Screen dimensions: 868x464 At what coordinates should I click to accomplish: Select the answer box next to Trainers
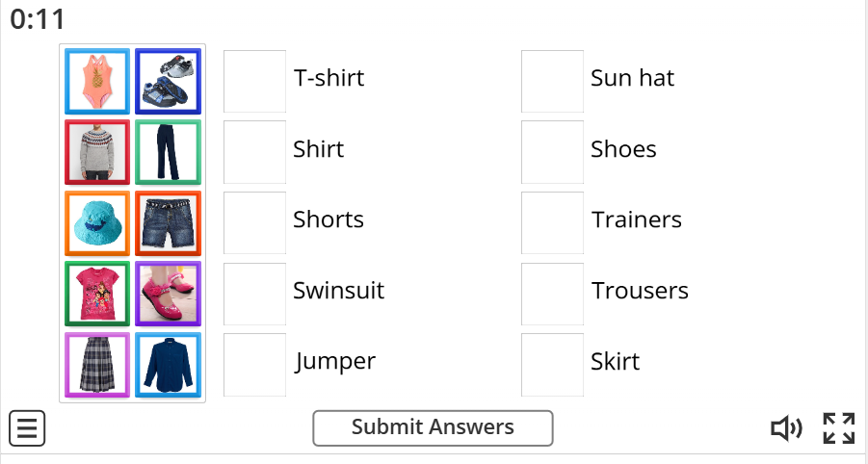[x=552, y=223]
